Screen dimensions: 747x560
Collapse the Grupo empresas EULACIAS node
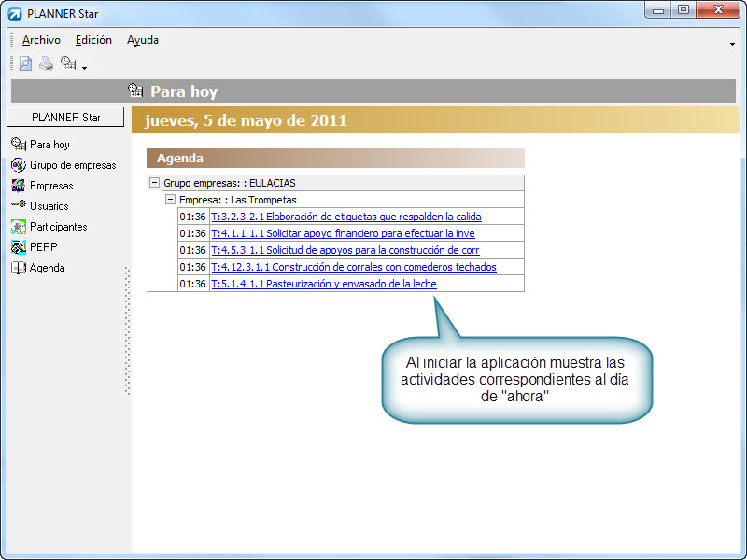154,183
